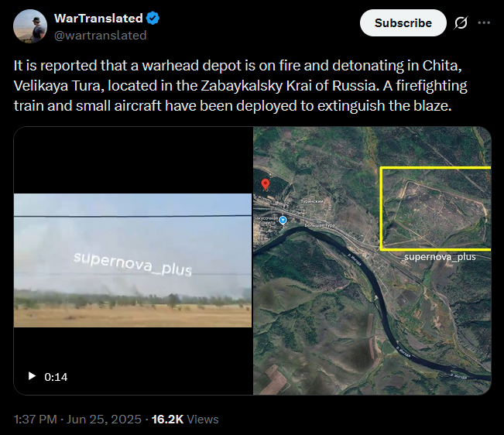The height and width of the screenshot is (435, 504).
Task: Open the smoke video thumbnail
Action: click(x=132, y=260)
